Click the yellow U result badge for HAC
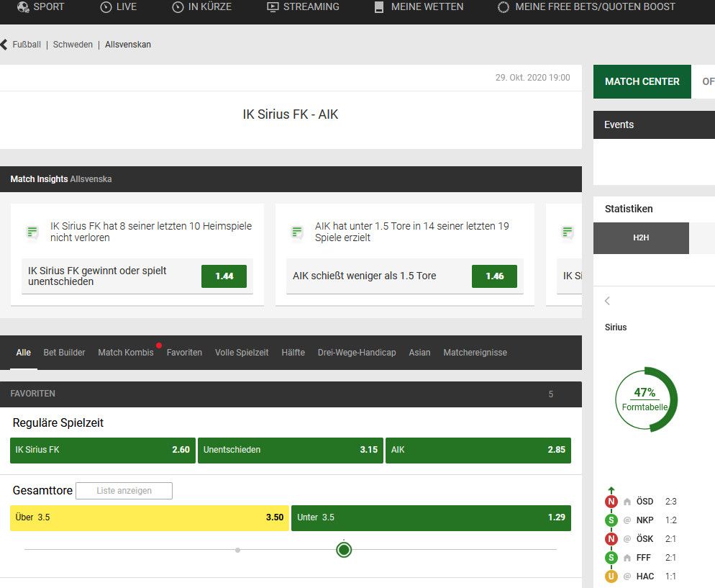The image size is (715, 588). click(611, 576)
